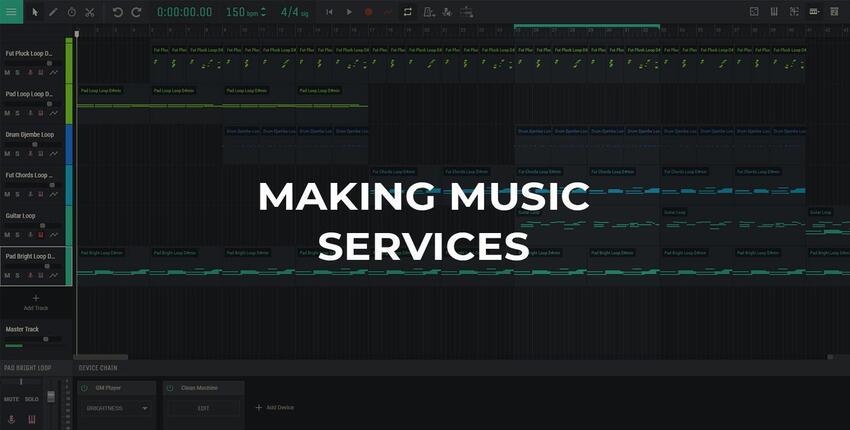Click MUTE in the Pad Bright Loop panel
Viewport: 850px width, 430px height.
tap(11, 399)
